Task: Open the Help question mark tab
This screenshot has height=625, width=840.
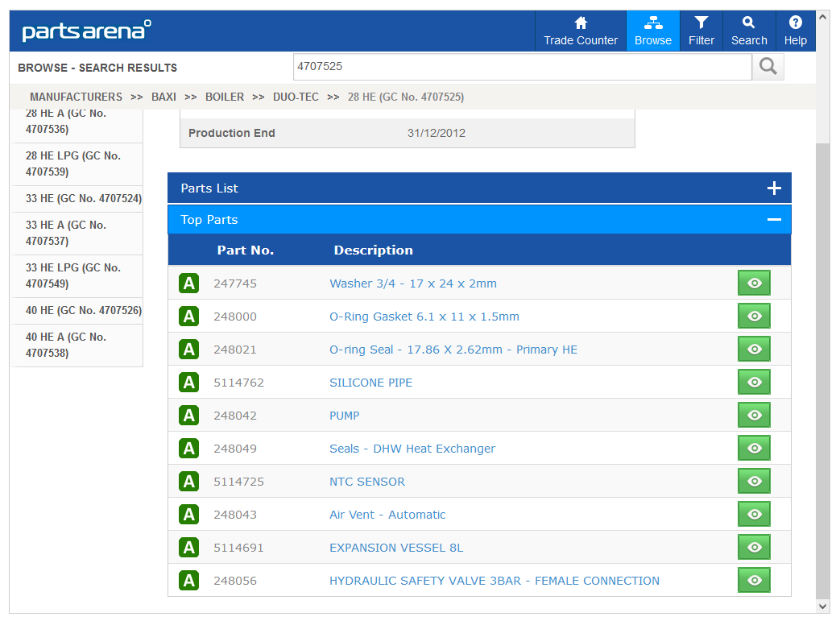Action: point(796,31)
